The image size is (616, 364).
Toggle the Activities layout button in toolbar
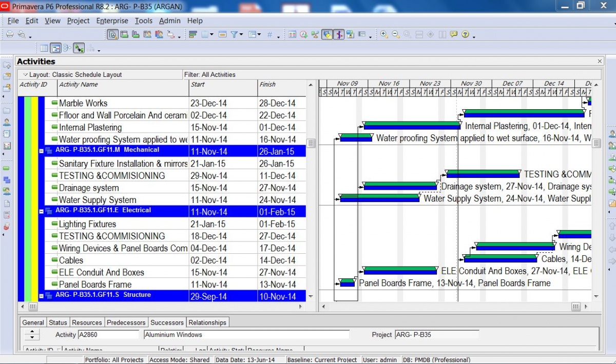[112, 34]
